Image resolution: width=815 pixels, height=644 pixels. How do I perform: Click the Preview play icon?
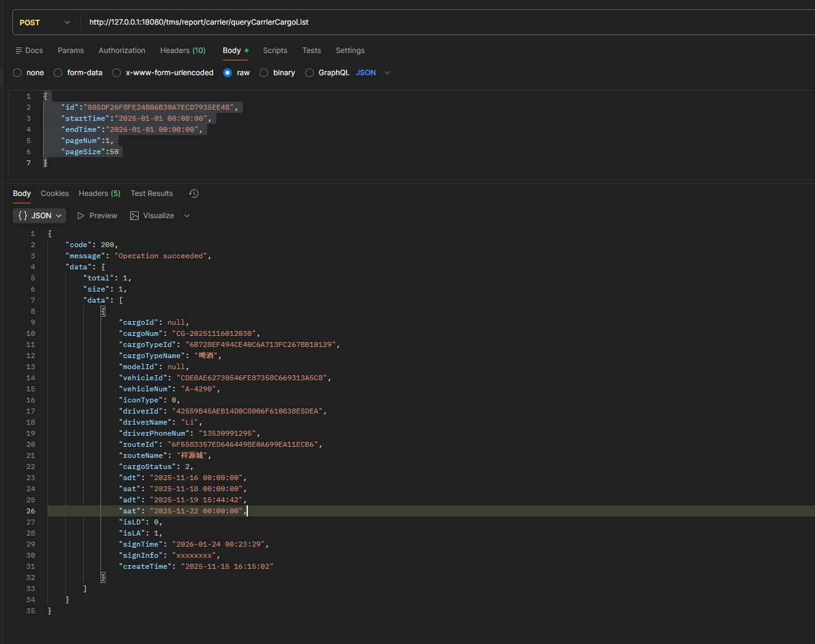[81, 216]
